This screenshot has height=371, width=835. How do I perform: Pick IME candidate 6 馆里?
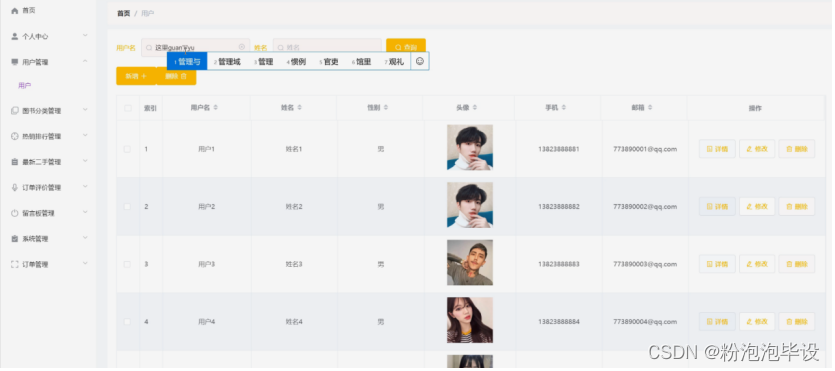pos(362,62)
